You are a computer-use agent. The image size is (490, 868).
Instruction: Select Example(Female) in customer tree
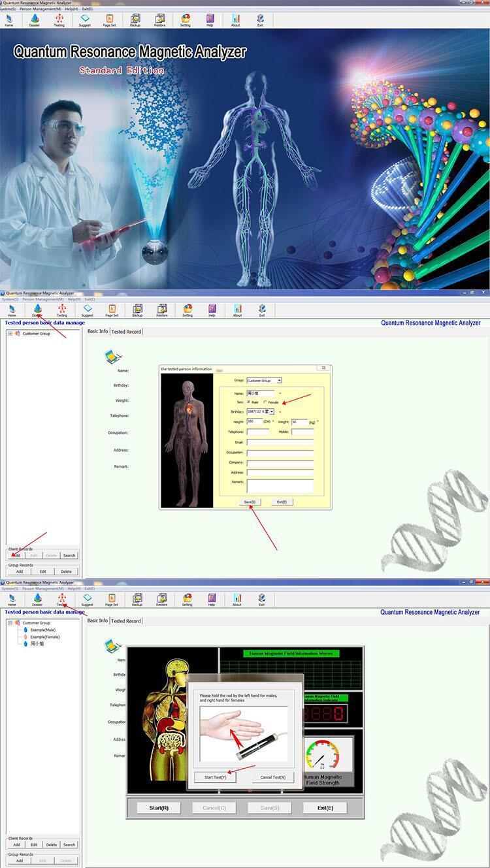(x=44, y=637)
